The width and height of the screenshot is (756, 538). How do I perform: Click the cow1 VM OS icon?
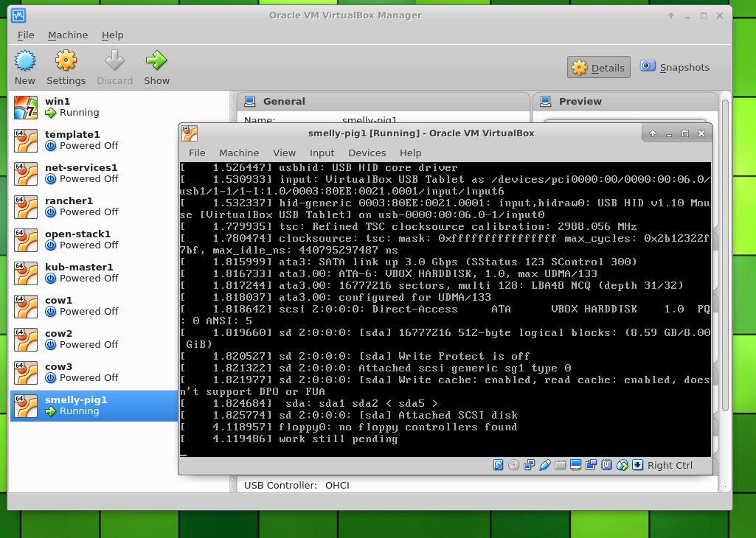26,307
